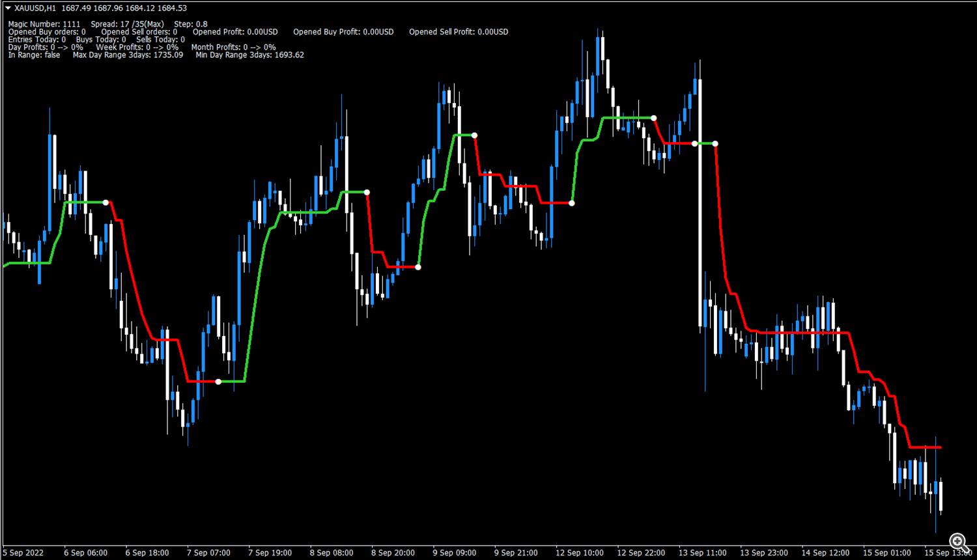Select the Opened Sell orders: 0 text
The width and height of the screenshot is (977, 560).
[139, 32]
